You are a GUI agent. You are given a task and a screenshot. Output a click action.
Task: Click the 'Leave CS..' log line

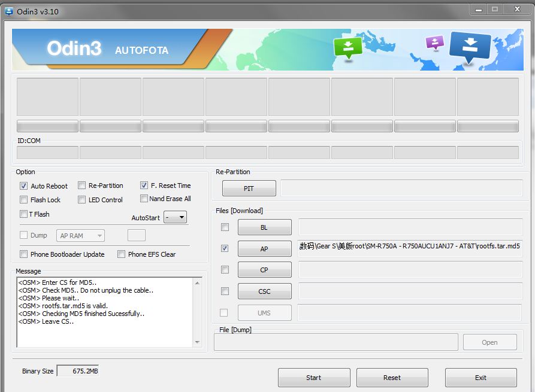pos(46,321)
